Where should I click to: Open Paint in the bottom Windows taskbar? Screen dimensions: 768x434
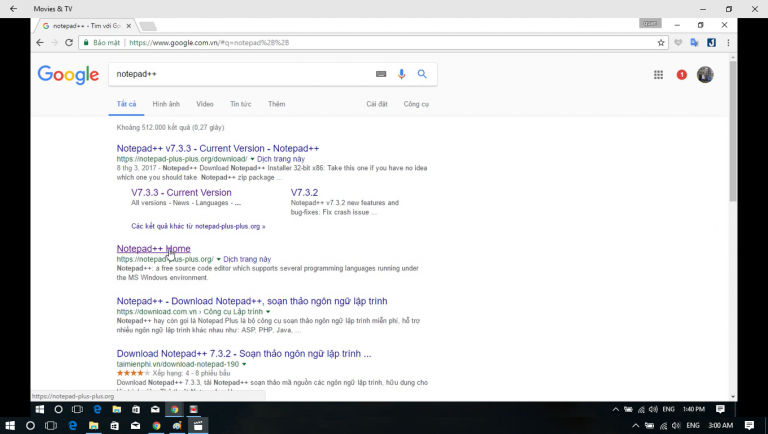[177, 426]
